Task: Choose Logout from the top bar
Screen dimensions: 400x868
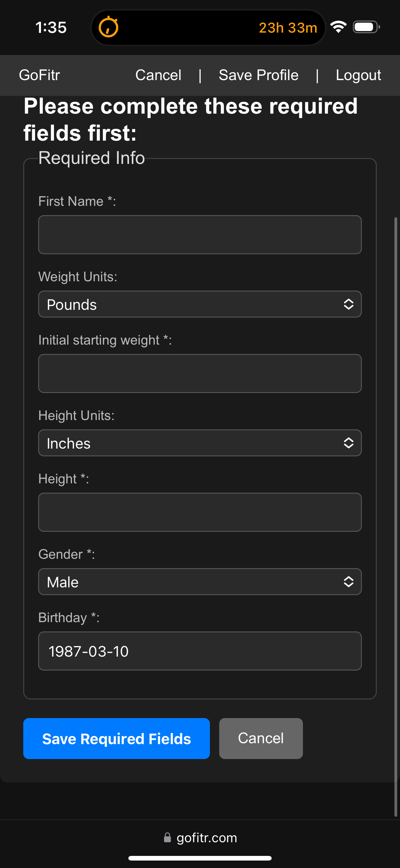Action: (x=358, y=75)
